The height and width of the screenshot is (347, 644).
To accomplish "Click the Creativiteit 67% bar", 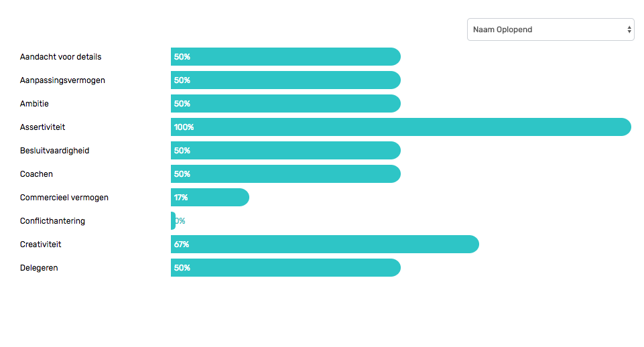I will coord(325,244).
